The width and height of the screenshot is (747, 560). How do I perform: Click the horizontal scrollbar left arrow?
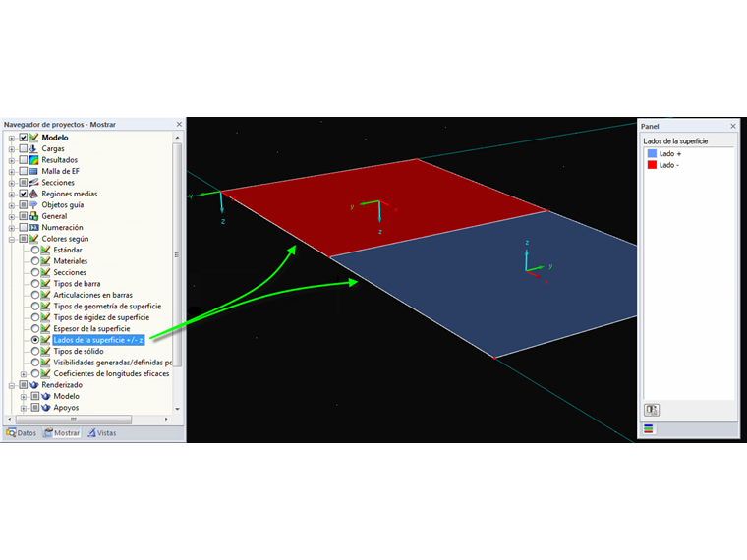pyautogui.click(x=9, y=420)
